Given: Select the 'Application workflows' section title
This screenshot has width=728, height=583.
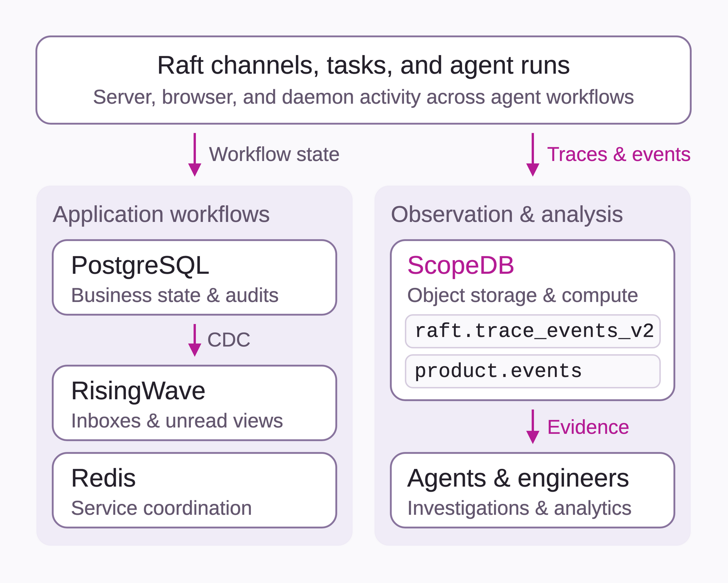Looking at the screenshot, I should point(161,214).
